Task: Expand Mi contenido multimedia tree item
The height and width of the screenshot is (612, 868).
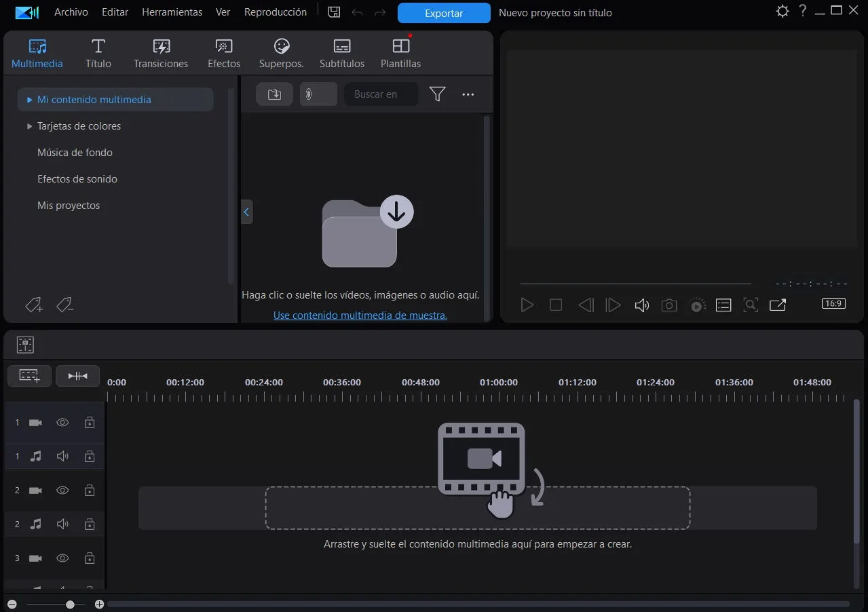Action: tap(30, 100)
